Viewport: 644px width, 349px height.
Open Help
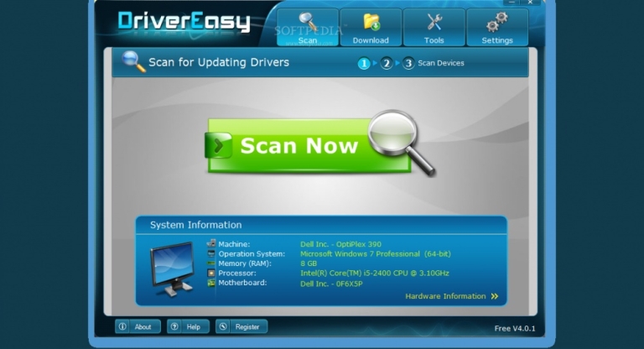tap(188, 327)
